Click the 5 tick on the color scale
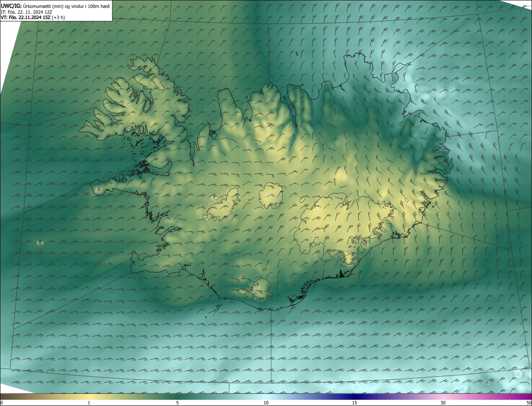 [x=177, y=403]
